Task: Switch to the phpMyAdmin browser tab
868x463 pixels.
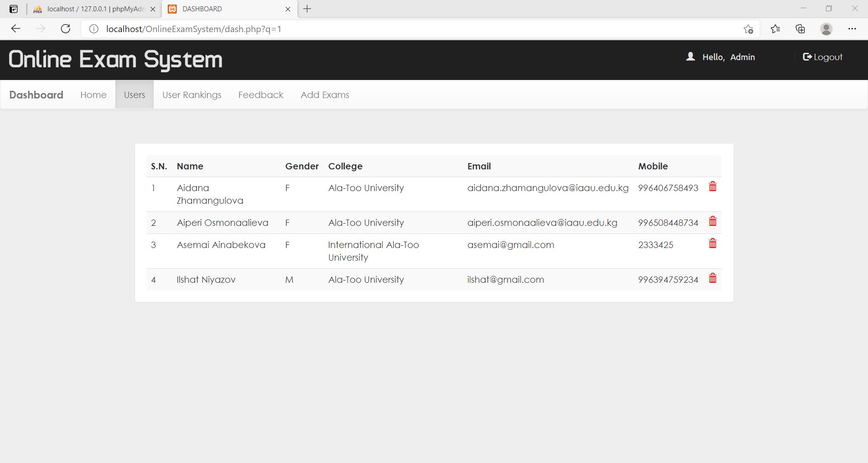Action: (x=94, y=9)
